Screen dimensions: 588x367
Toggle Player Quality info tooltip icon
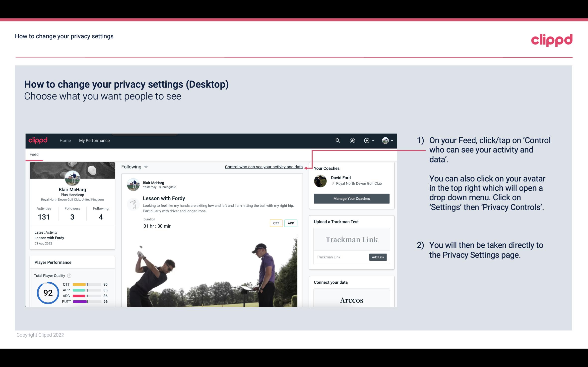pyautogui.click(x=69, y=275)
